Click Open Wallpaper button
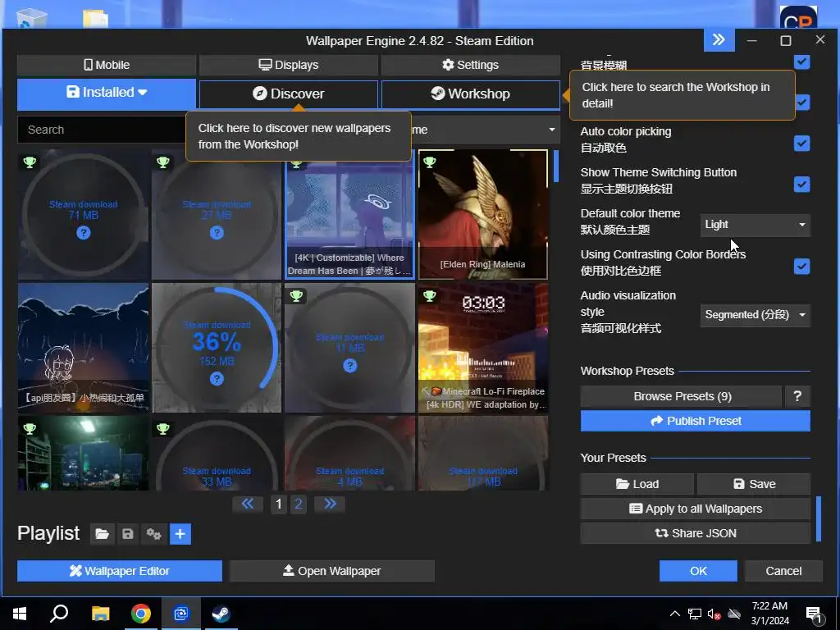Image resolution: width=840 pixels, height=630 pixels. tap(331, 571)
